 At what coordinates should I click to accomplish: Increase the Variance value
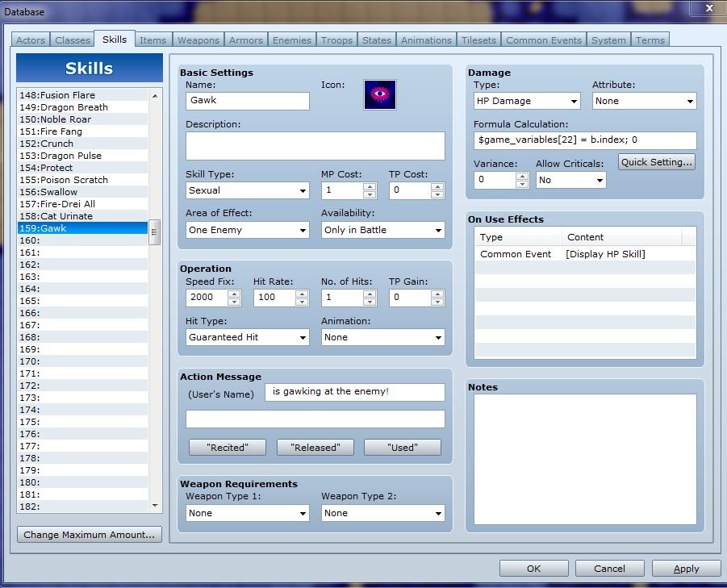[522, 177]
